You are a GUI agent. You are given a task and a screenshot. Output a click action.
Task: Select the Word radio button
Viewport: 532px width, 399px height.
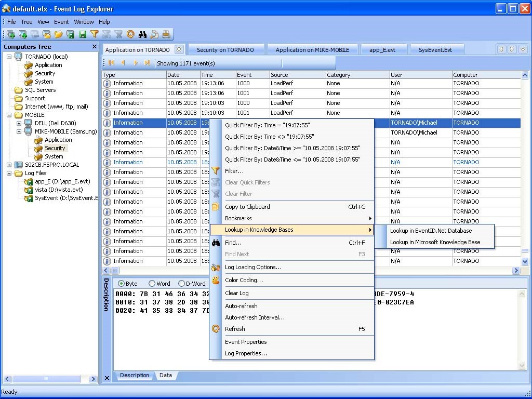click(152, 284)
